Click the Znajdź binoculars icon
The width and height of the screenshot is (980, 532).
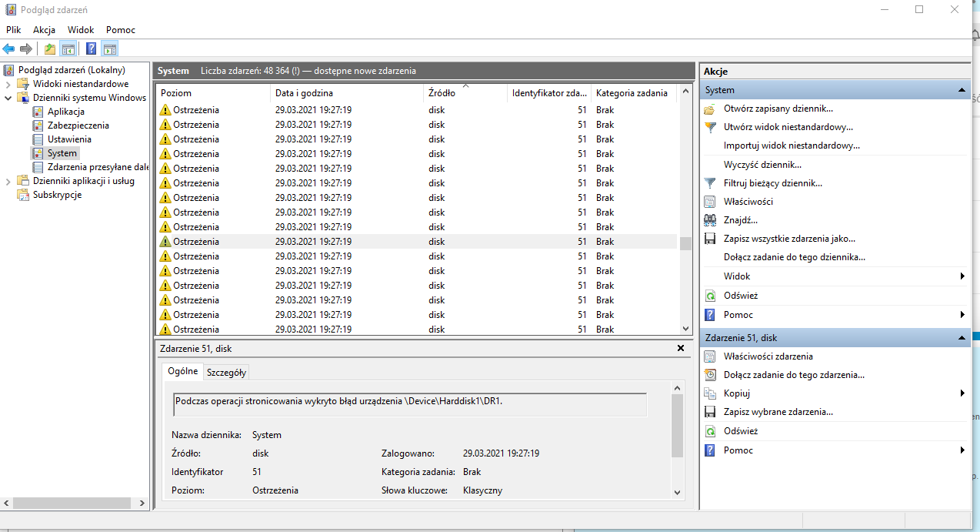point(710,220)
